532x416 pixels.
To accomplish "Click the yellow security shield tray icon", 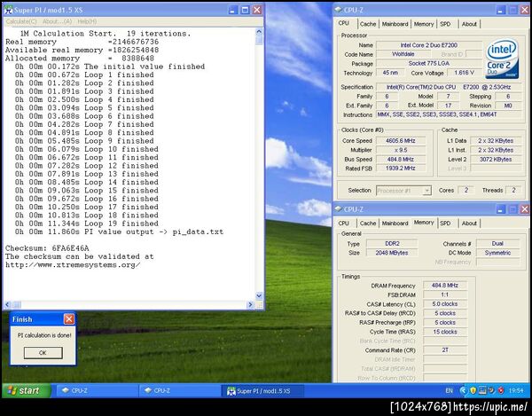I will (x=473, y=390).
